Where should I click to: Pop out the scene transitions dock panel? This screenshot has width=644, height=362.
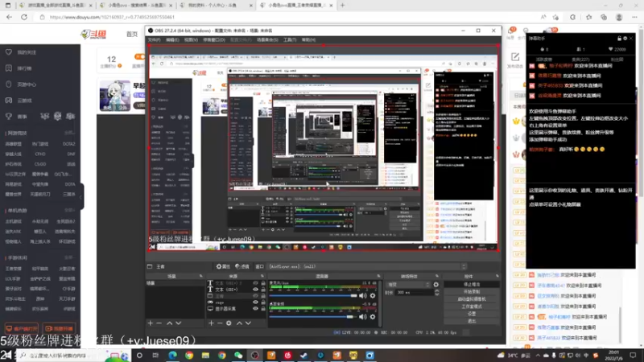pos(436,276)
